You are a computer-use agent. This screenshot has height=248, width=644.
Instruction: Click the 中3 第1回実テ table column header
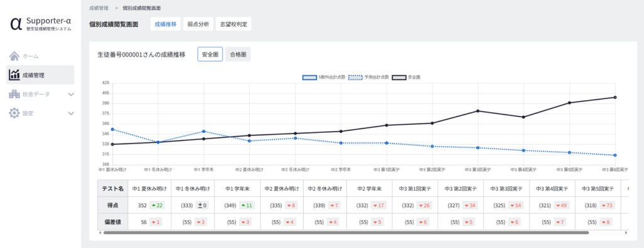coord(415,189)
